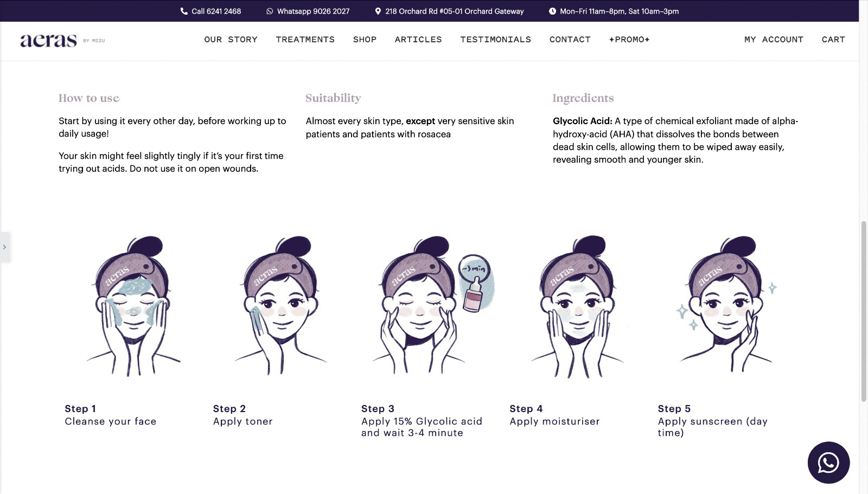Click the WhatsApp icon in top bar
Viewport: 868px width, 494px height.
pos(270,11)
